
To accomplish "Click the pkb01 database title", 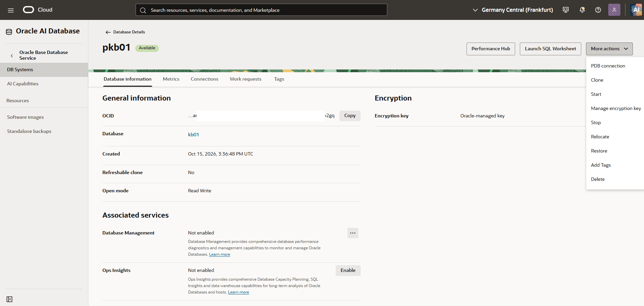I will [116, 48].
